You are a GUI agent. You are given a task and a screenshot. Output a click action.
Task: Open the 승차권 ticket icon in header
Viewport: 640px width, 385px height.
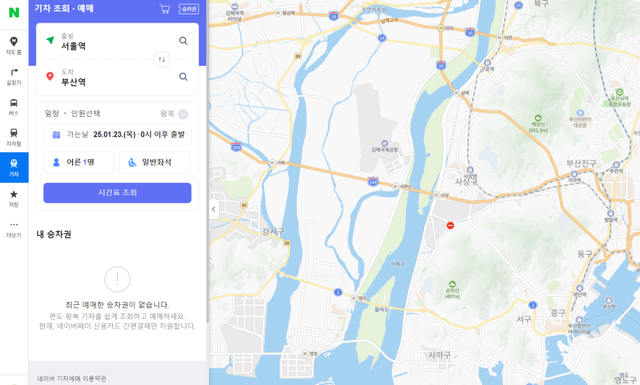pos(189,9)
